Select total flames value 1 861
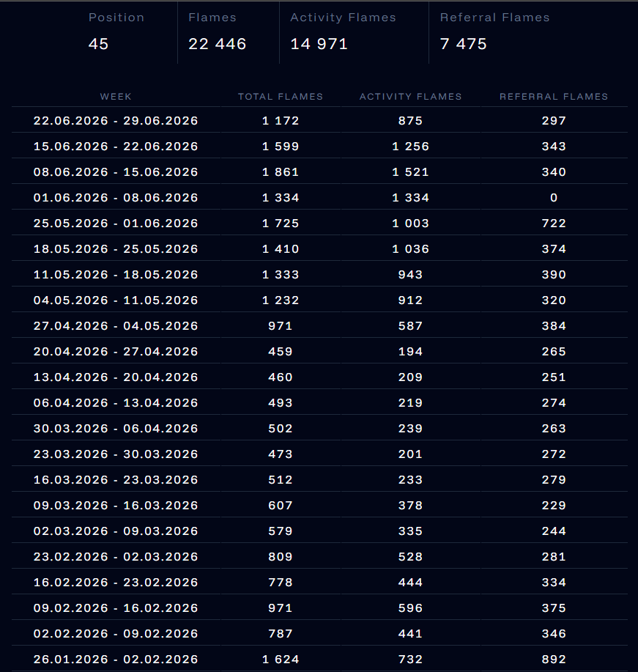 [281, 172]
